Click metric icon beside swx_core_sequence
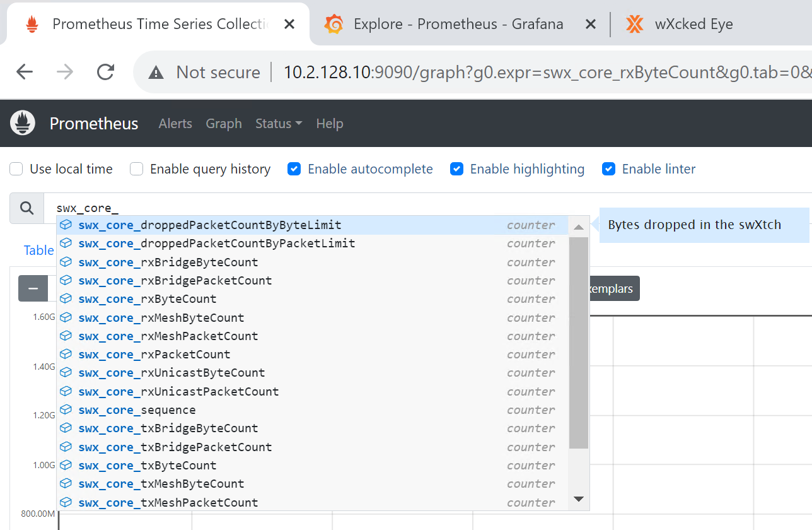Image resolution: width=812 pixels, height=530 pixels. pyautogui.click(x=66, y=409)
